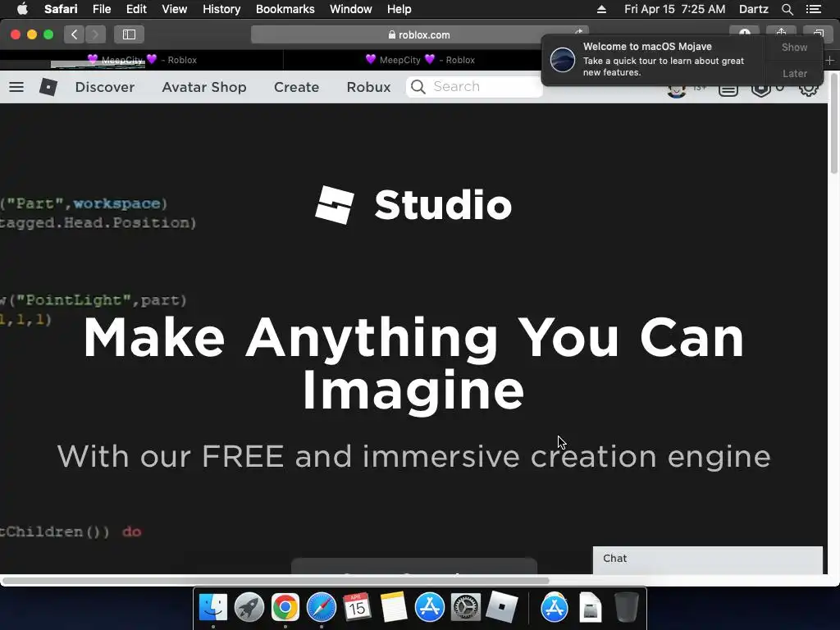840x630 pixels.
Task: Toggle Safari's sidebar button
Action: [129, 34]
